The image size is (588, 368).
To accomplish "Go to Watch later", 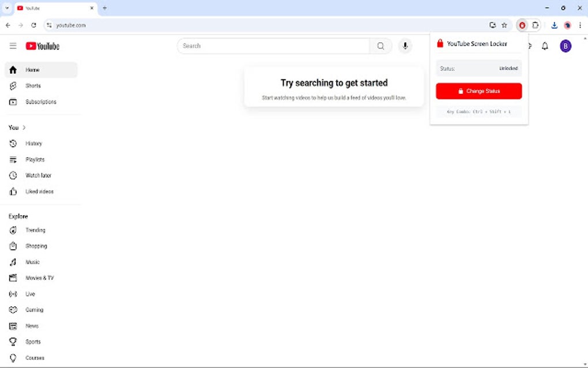I will point(37,175).
